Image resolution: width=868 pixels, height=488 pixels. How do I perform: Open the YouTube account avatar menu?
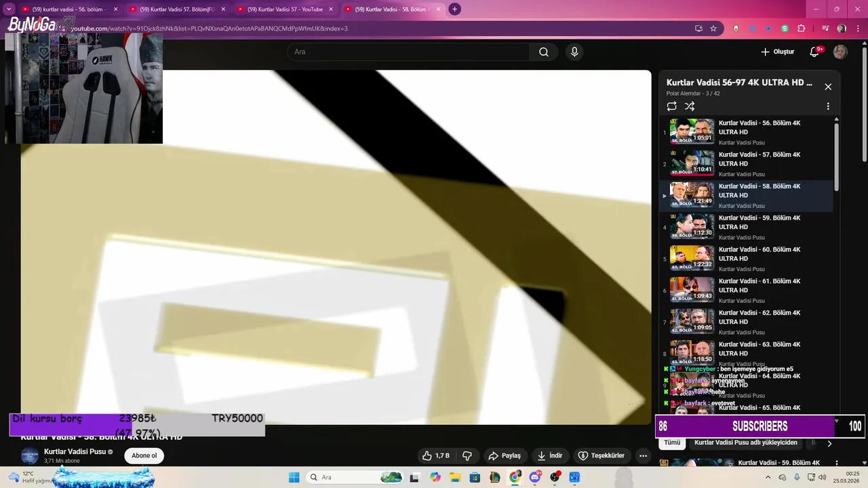[840, 52]
